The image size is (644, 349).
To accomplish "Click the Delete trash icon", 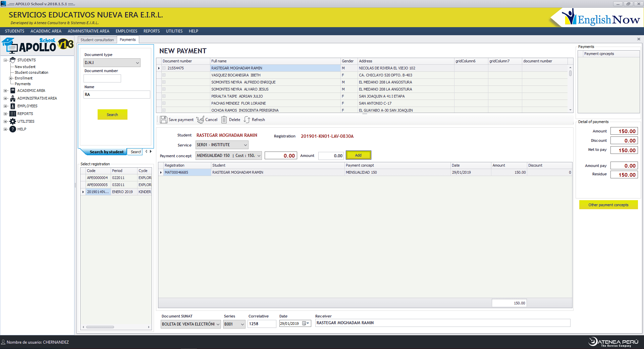I will 224,120.
